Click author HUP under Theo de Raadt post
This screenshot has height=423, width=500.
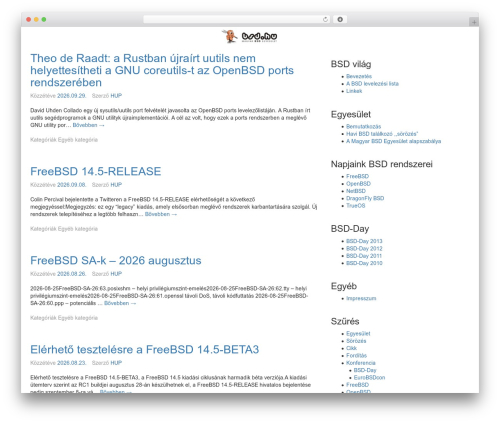coord(116,96)
